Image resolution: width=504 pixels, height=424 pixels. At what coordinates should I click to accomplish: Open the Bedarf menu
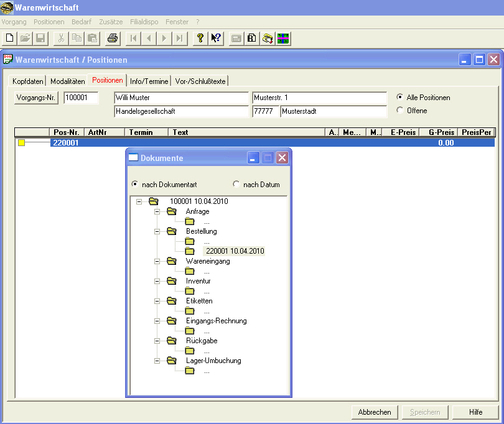pyautogui.click(x=82, y=22)
